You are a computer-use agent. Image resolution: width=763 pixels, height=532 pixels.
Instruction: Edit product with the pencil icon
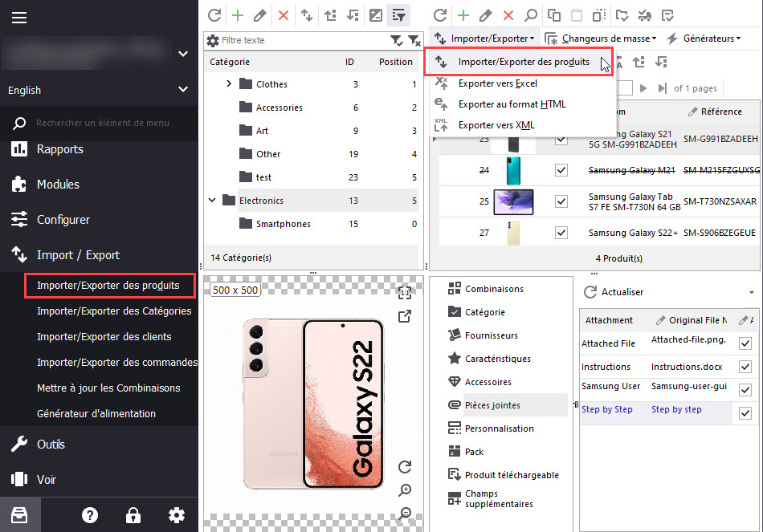coord(485,15)
